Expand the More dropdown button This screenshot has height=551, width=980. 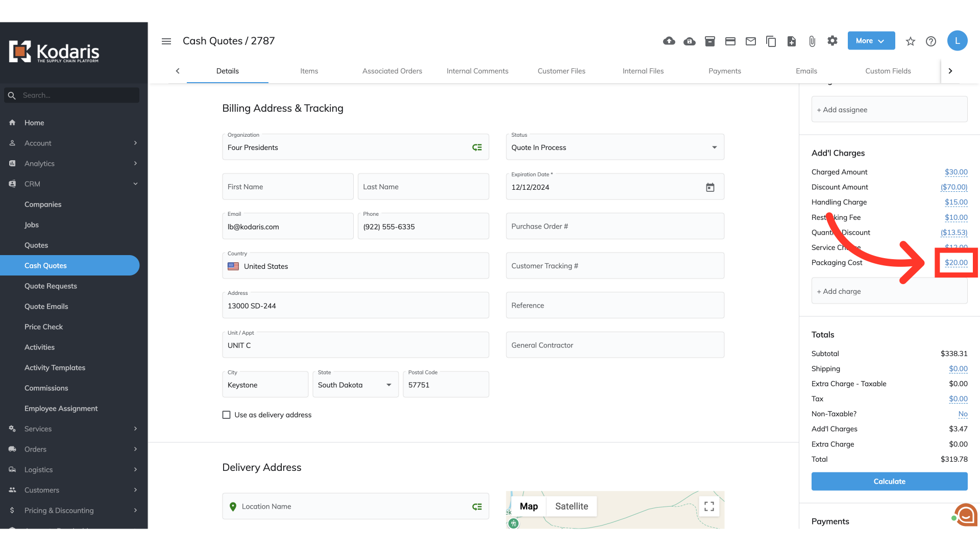tap(871, 41)
